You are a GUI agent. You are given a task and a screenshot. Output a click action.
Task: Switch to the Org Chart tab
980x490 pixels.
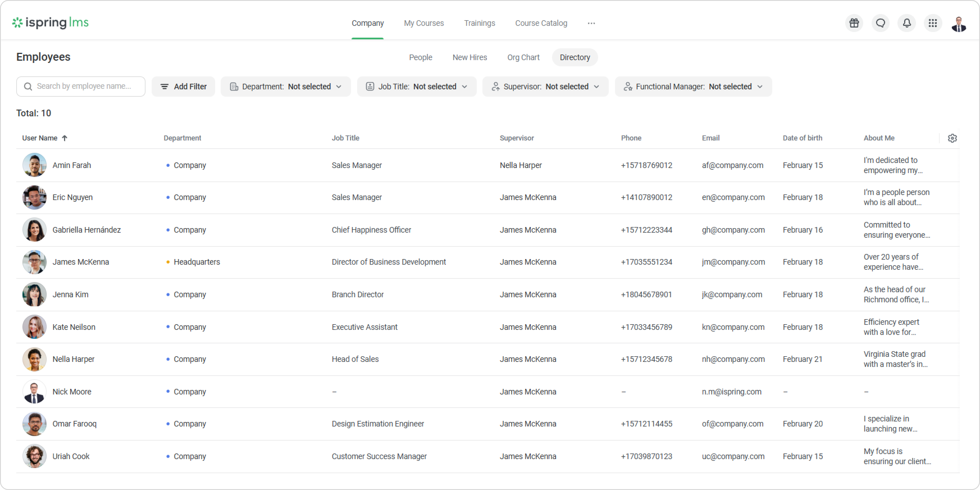pos(523,58)
